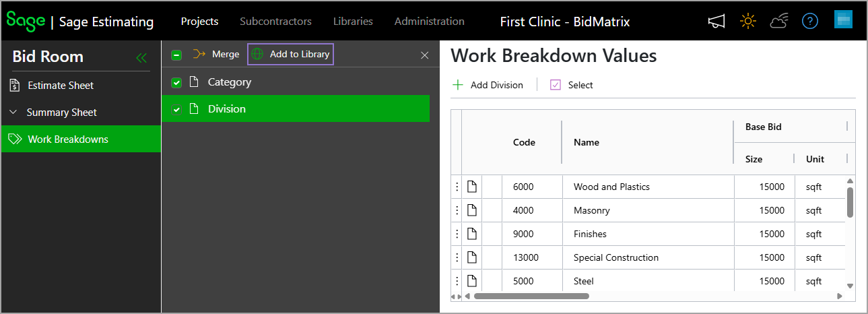Click the blue user avatar icon
The image size is (868, 314).
tap(843, 20)
